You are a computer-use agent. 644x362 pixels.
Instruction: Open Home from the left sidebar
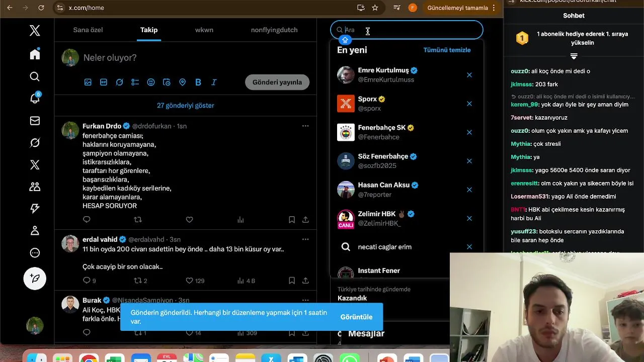(x=35, y=54)
